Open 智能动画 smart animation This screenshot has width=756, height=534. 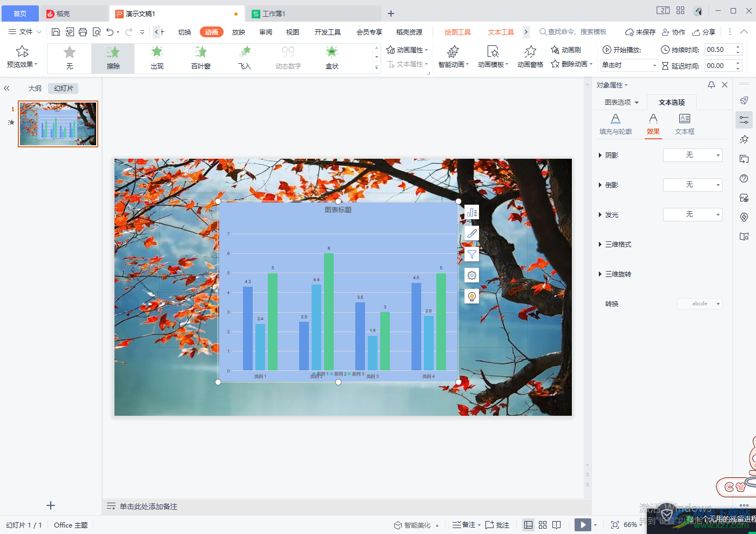coord(454,57)
